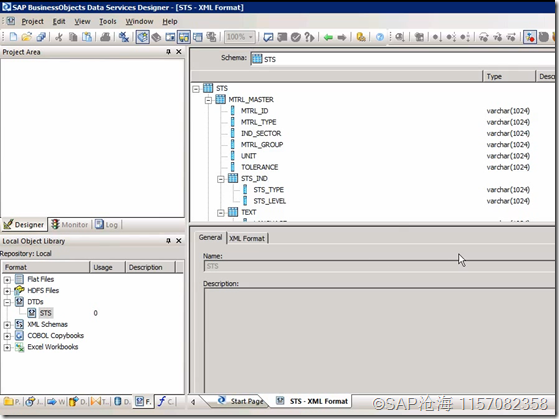559x419 pixels.
Task: Click the Save All toolbar icon
Action: [41, 37]
